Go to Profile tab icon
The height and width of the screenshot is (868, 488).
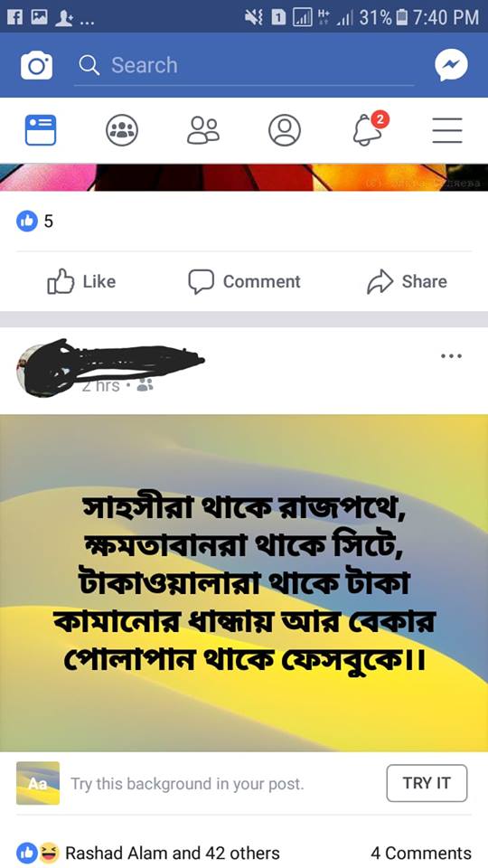(285, 130)
